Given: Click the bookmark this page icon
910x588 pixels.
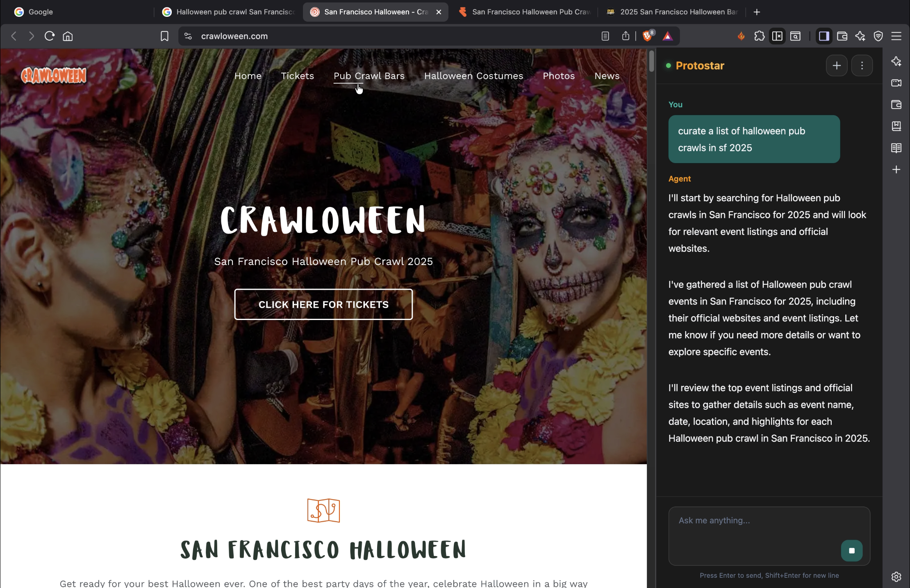Looking at the screenshot, I should point(164,36).
